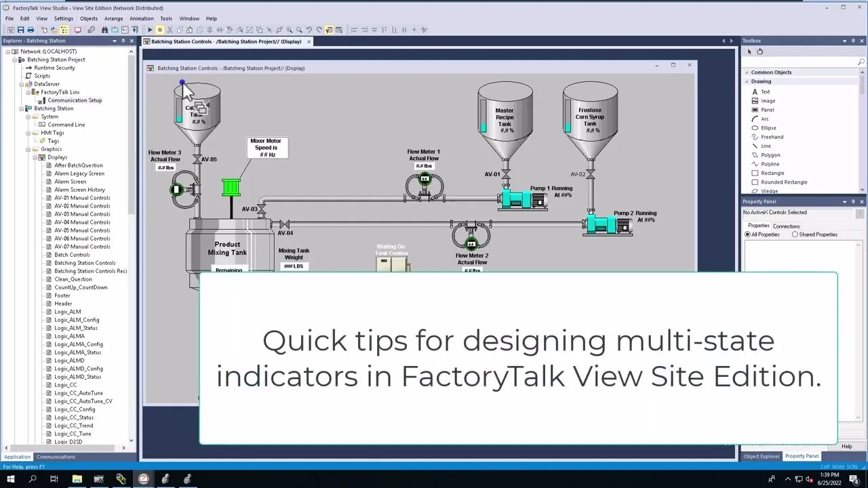Click the Find binoculars icon in the toolbar

click(x=104, y=30)
